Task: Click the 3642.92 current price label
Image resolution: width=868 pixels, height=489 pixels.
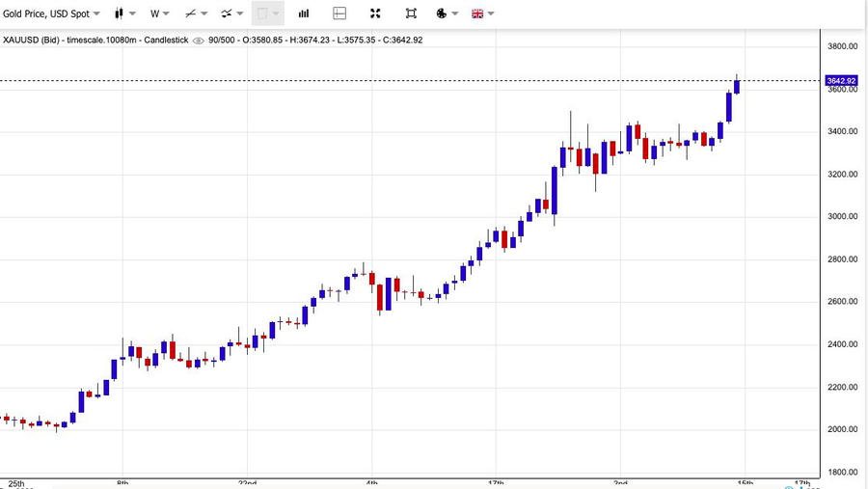Action: 841,81
